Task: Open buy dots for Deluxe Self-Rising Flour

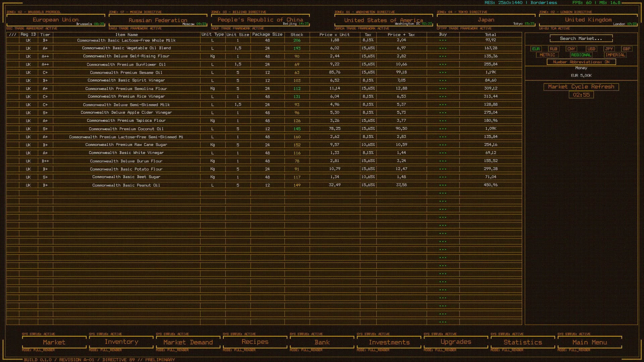Action: pyautogui.click(x=443, y=56)
